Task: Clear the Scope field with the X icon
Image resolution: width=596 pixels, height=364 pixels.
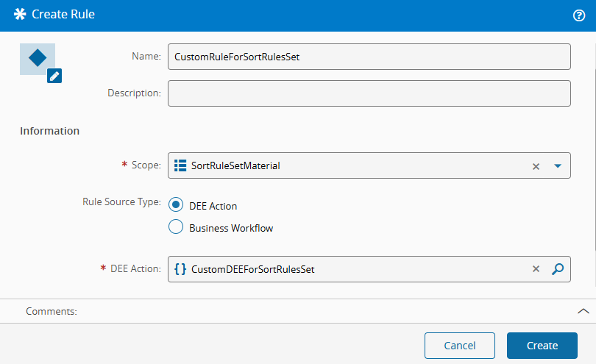Action: (x=536, y=166)
